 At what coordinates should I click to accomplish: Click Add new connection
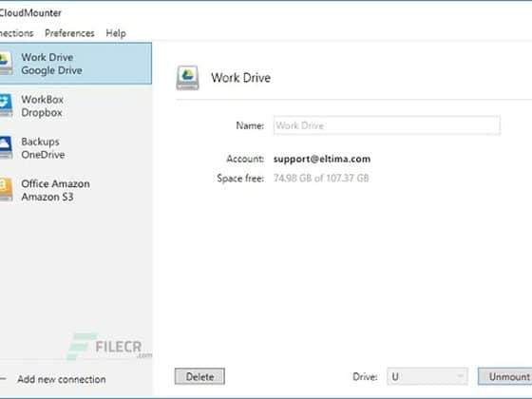pyautogui.click(x=62, y=379)
